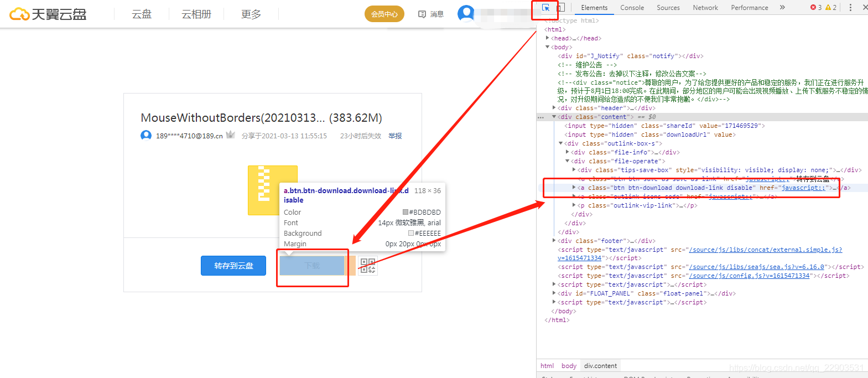The height and width of the screenshot is (378, 868).
Task: Click the #BDBDBD color swatch in tooltip
Action: click(406, 212)
